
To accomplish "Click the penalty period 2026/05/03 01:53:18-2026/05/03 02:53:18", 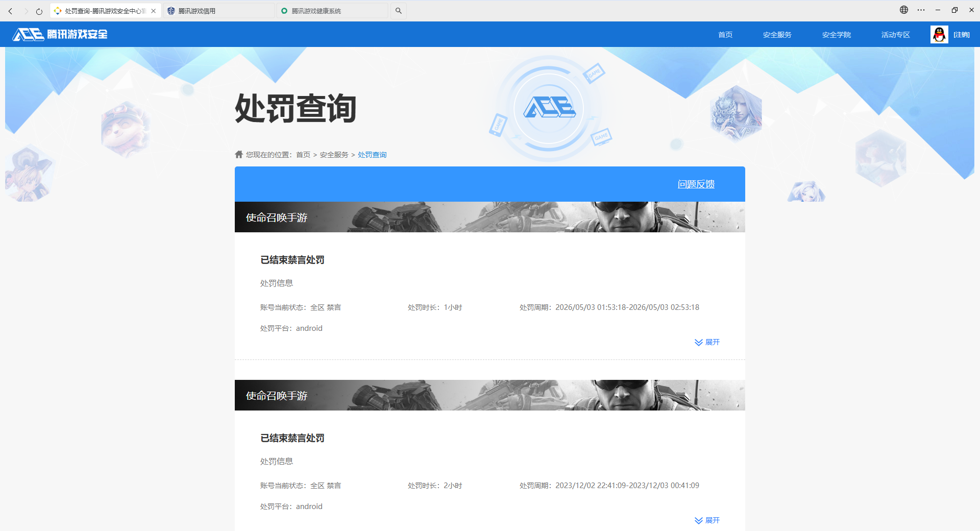I will point(627,307).
